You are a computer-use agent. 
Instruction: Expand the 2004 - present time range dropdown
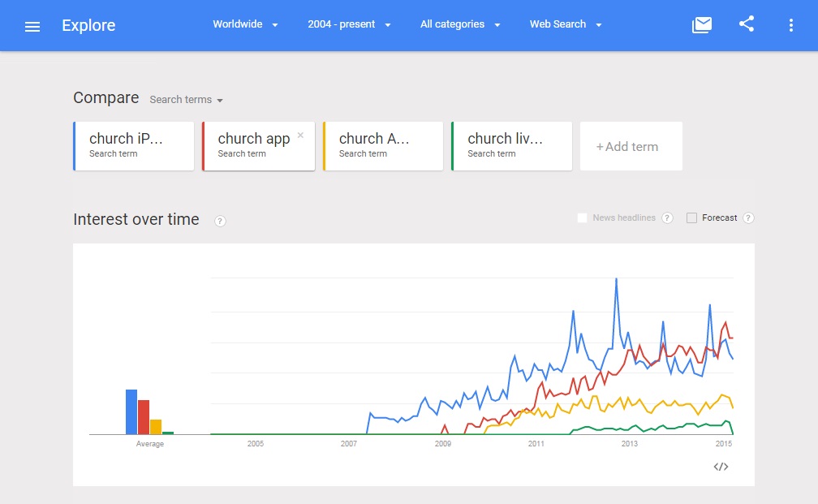coord(349,24)
